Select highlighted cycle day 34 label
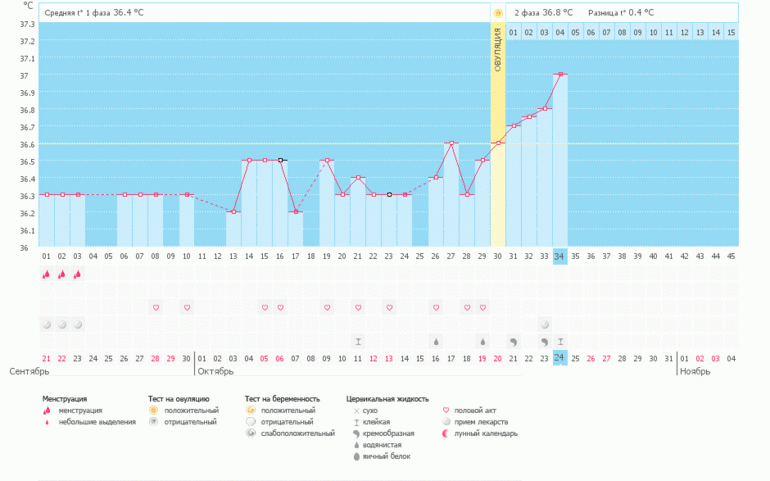This screenshot has width=770, height=481. (x=560, y=257)
